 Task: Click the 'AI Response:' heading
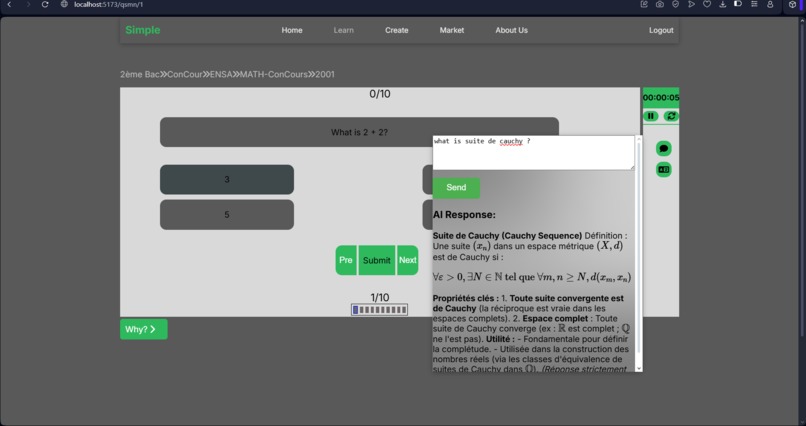(x=464, y=215)
